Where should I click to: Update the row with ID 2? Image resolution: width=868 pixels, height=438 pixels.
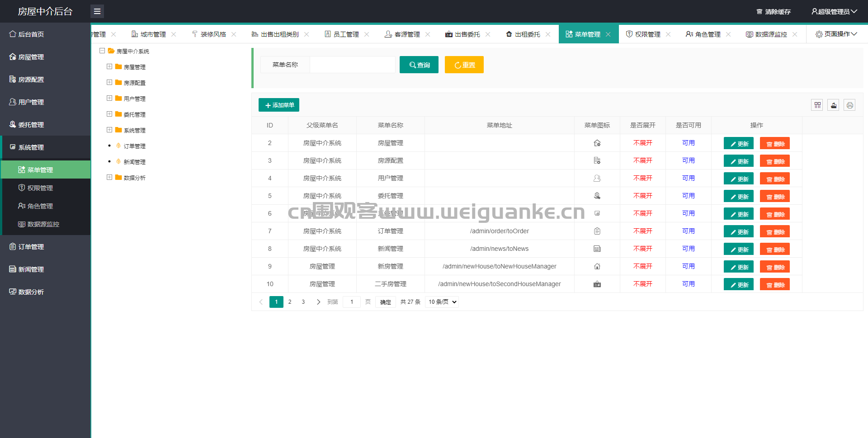point(739,143)
